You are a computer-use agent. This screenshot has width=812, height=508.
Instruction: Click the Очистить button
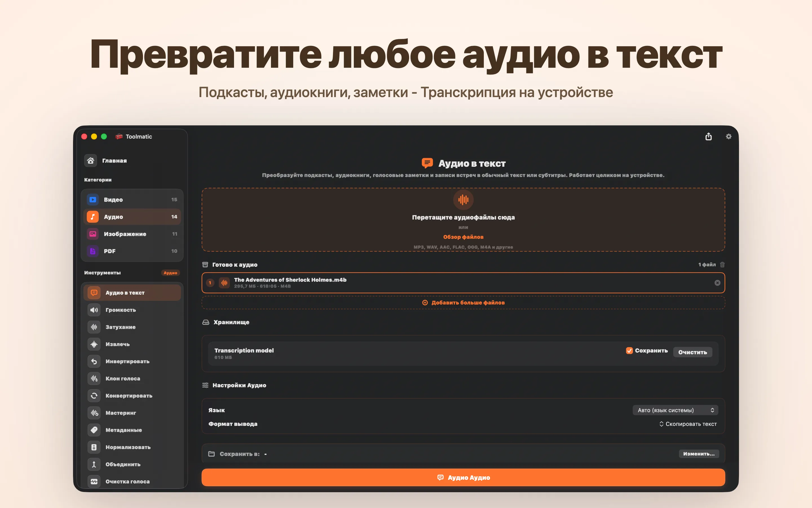692,352
